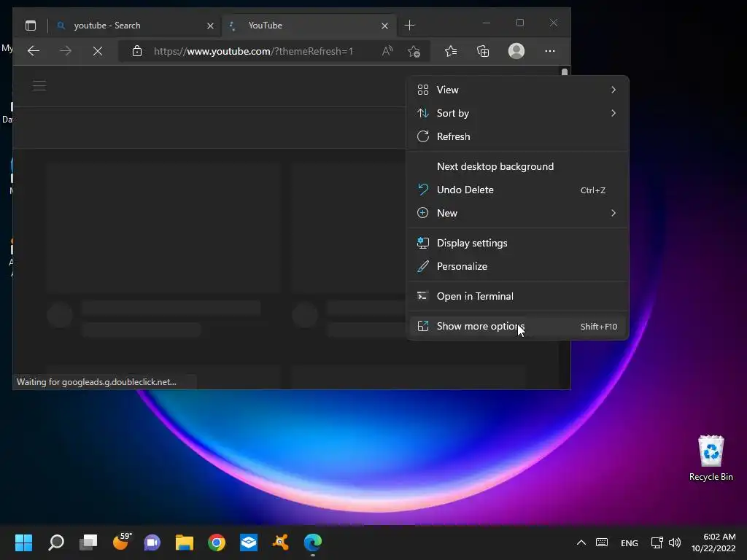Add this page to favorites star icon
The width and height of the screenshot is (747, 560).
pos(414,51)
